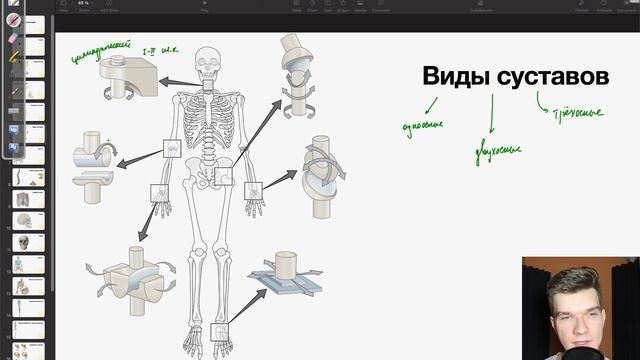Image resolution: width=640 pixels, height=360 pixels.
Task: Click Collaborate in the toolbar
Action: tap(481, 5)
